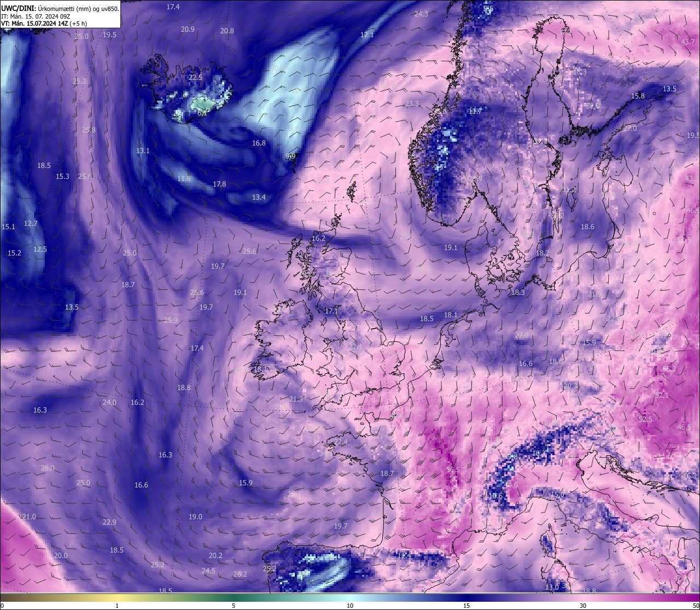Click the 20.9 precipitable water value
Screen dimensions: 700x610
click(188, 29)
